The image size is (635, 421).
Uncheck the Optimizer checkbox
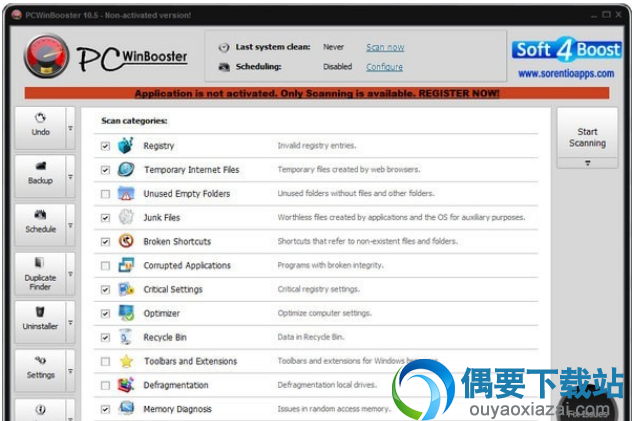point(105,313)
